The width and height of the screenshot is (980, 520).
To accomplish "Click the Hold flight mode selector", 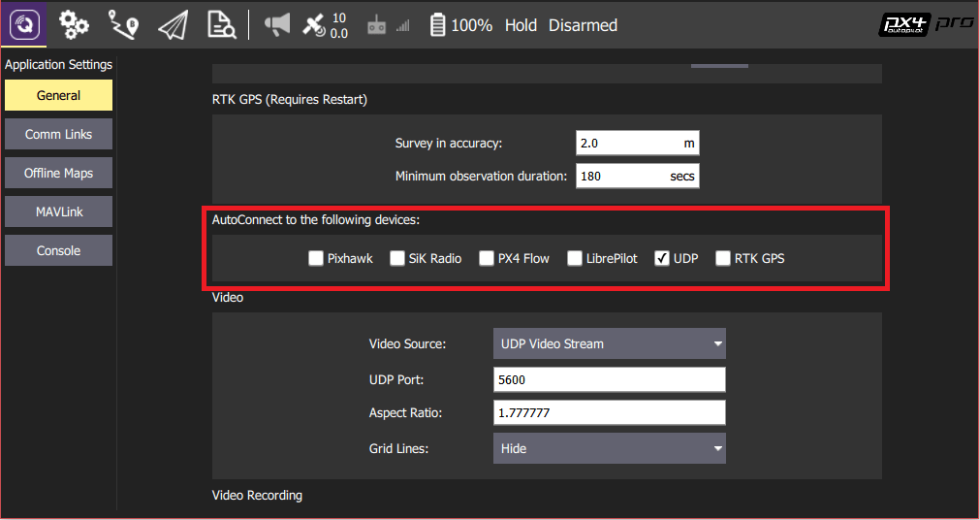I will click(x=521, y=25).
